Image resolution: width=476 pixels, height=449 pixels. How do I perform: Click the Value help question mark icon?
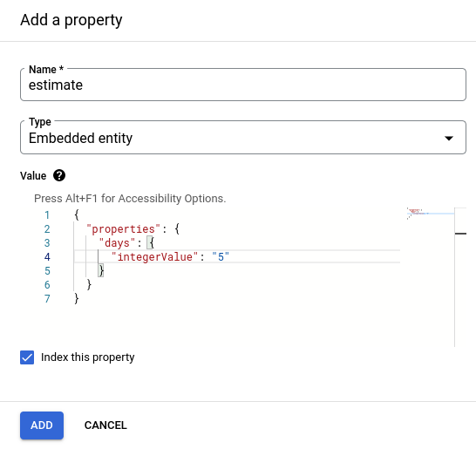coord(59,175)
